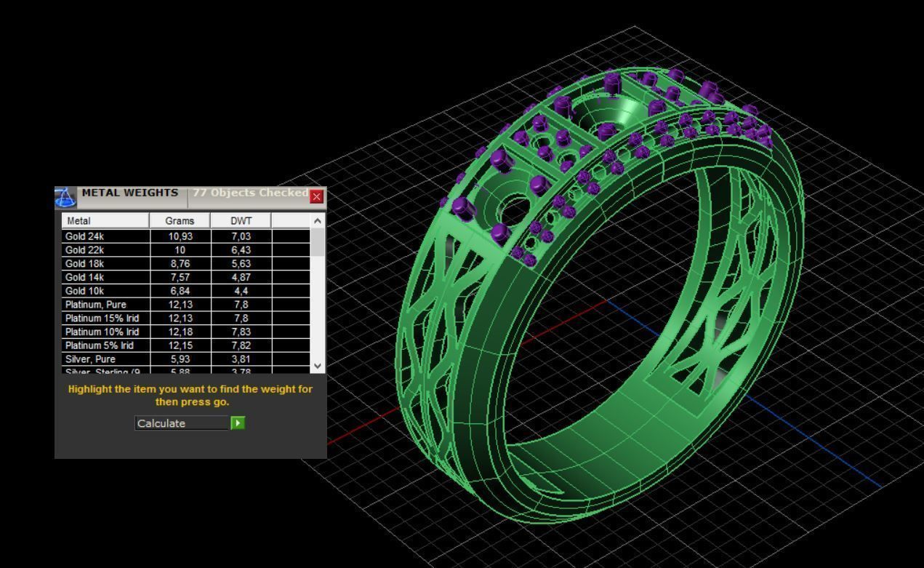Select the Platinum, Pure row
The height and width of the screenshot is (568, 924).
(186, 304)
